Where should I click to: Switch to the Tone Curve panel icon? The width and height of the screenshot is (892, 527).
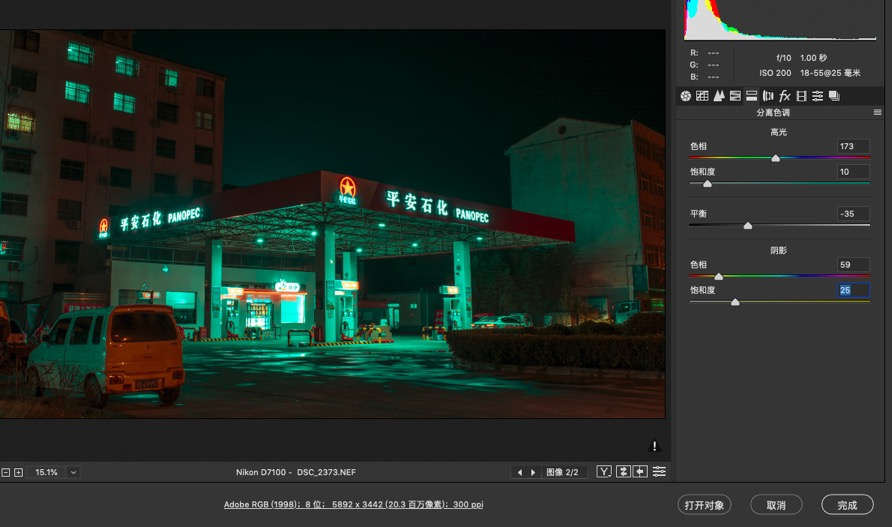coord(702,96)
